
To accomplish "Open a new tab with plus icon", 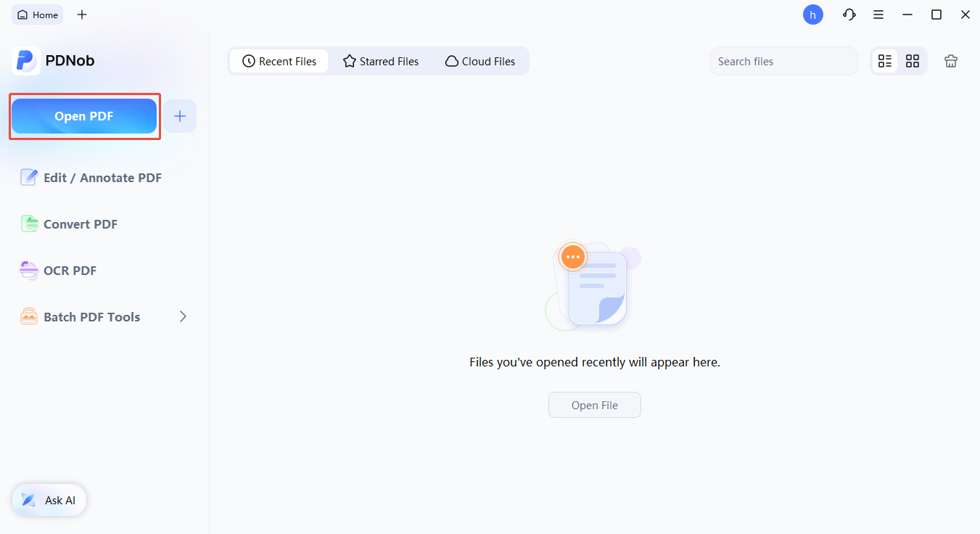I will click(x=82, y=15).
